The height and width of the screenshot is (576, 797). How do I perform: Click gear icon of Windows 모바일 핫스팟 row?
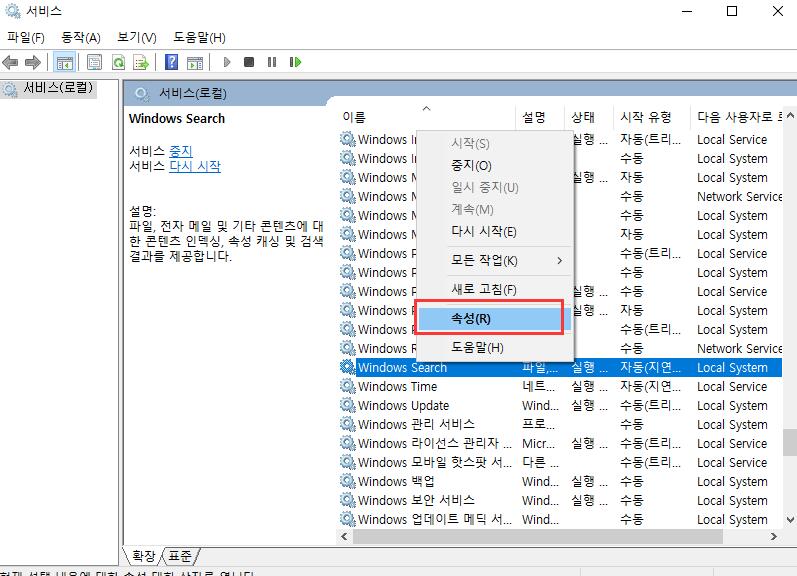348,462
